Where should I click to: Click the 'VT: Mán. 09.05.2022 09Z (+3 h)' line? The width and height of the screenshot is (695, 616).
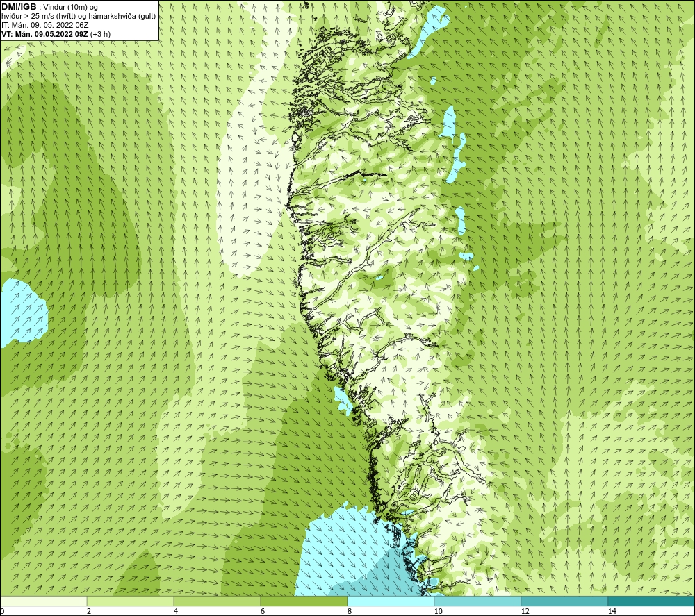(x=56, y=34)
